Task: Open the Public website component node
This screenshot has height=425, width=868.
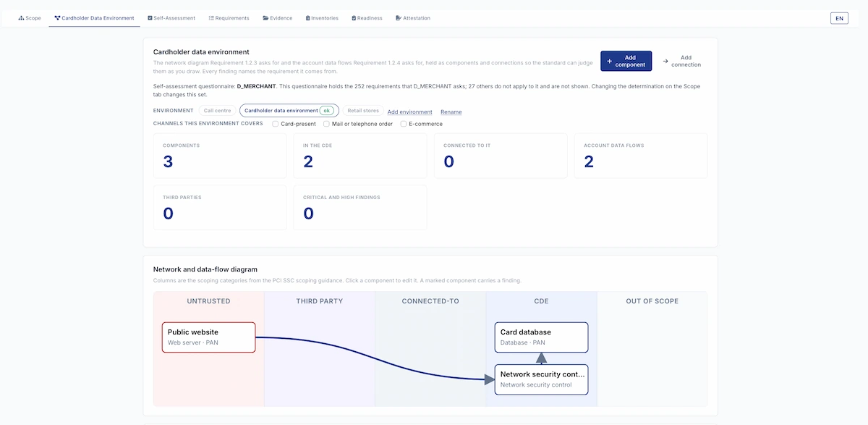Action: 209,337
